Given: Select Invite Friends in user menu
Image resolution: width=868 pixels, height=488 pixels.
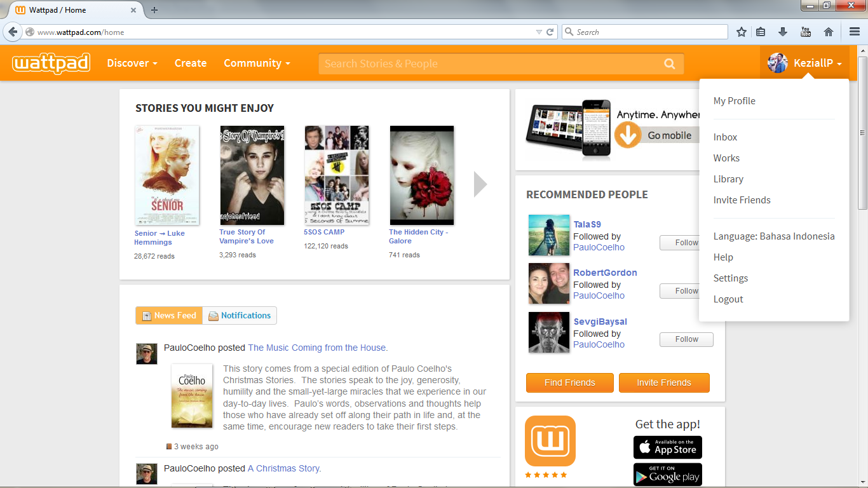Looking at the screenshot, I should (x=742, y=200).
